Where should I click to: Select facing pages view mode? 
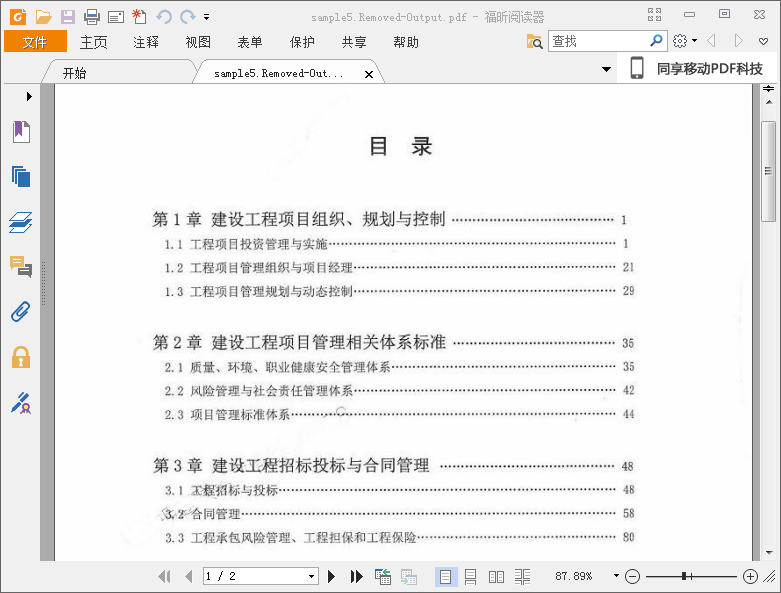pos(497,577)
